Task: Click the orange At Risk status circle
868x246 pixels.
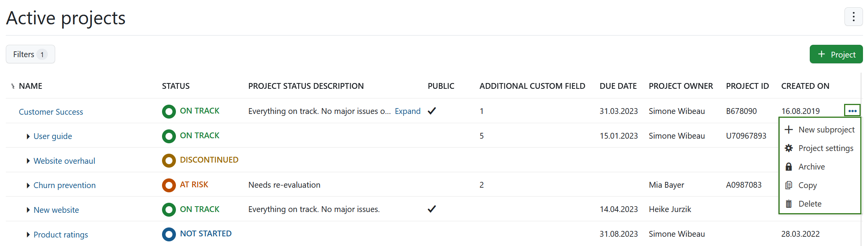Action: [x=169, y=185]
